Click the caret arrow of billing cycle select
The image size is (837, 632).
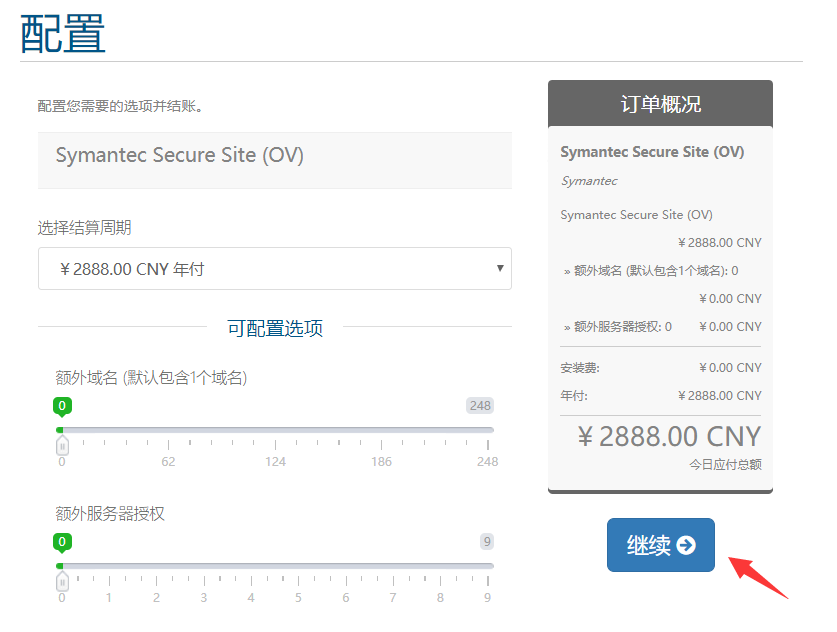tap(500, 268)
